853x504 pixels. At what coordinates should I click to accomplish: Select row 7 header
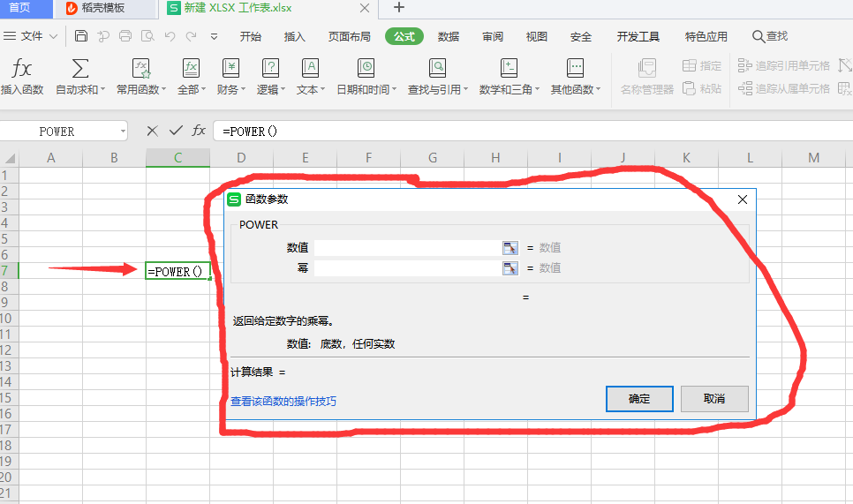coord(9,271)
